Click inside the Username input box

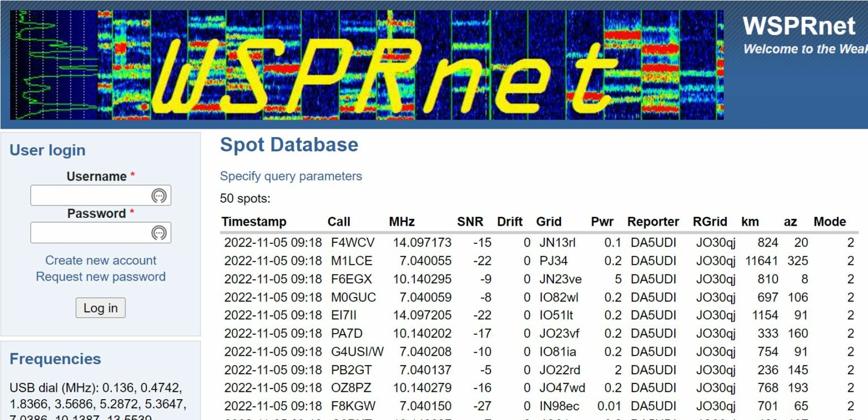coord(90,195)
